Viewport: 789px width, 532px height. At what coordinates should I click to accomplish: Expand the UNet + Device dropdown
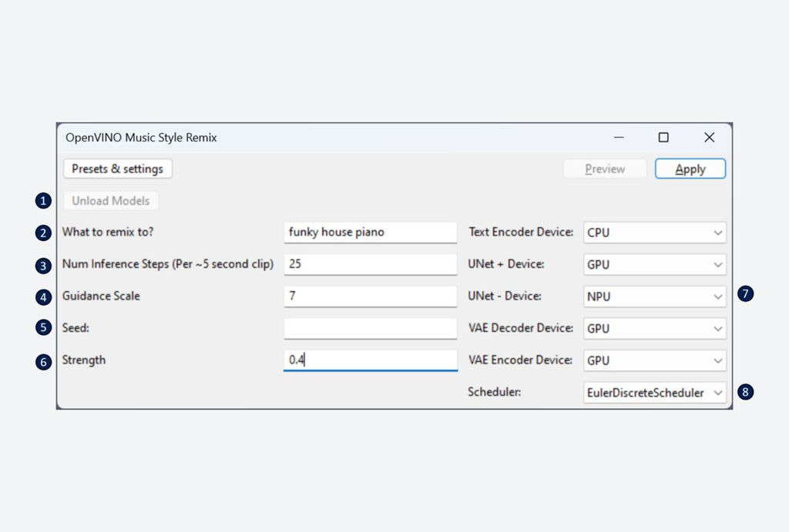click(655, 265)
